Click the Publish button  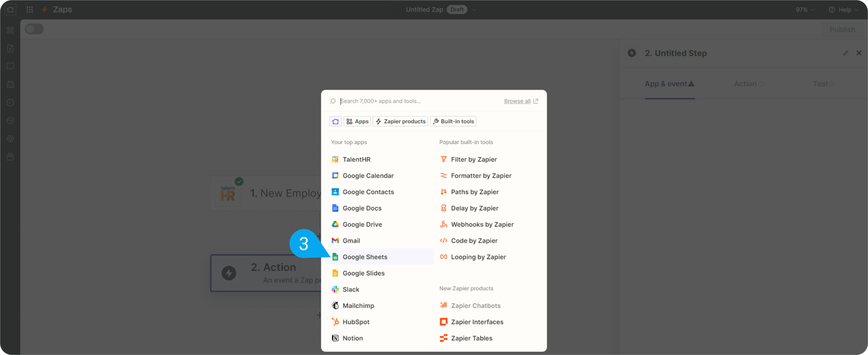tap(842, 29)
